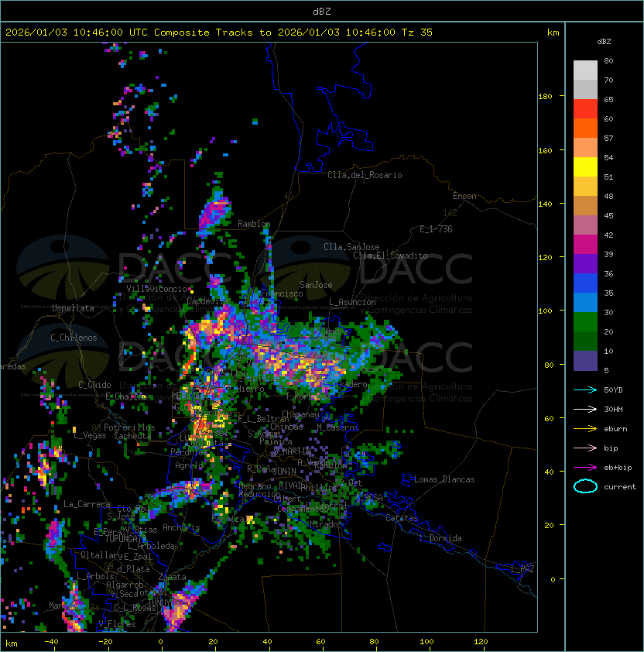Click the TUPUNGATO map label

[125, 538]
